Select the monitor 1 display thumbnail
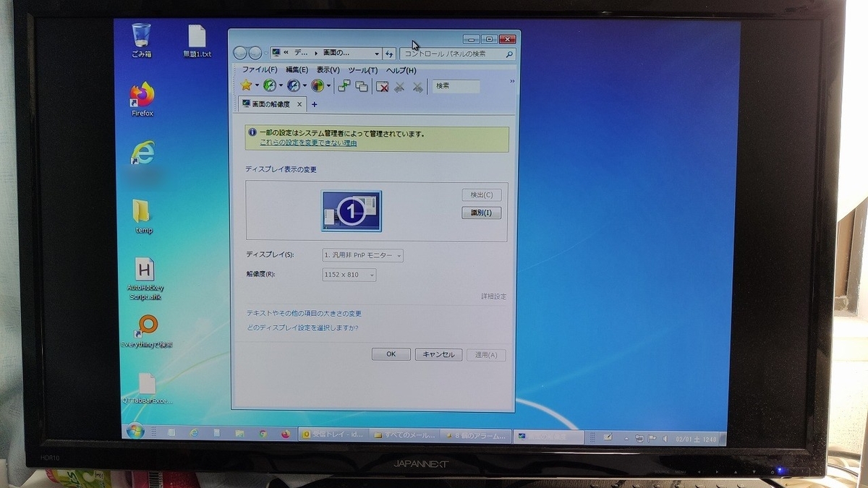The image size is (868, 488). point(352,211)
